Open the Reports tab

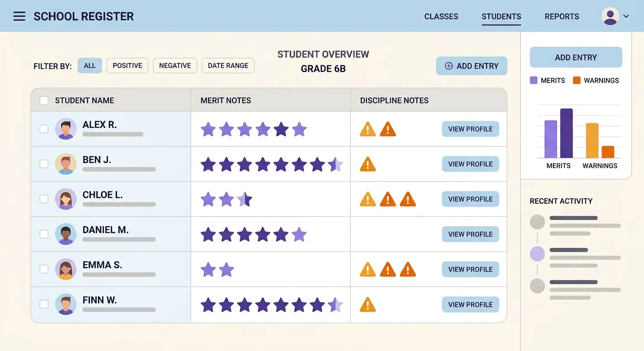coord(562,16)
